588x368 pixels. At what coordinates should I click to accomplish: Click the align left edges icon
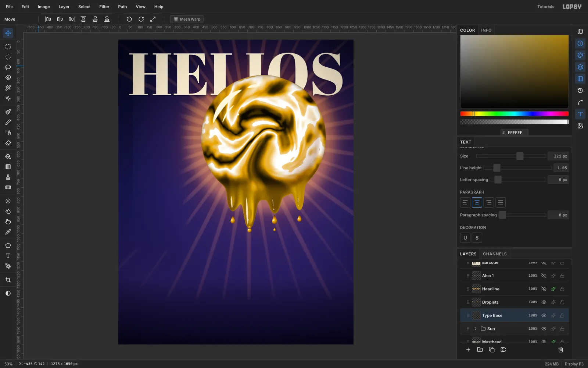coord(48,19)
